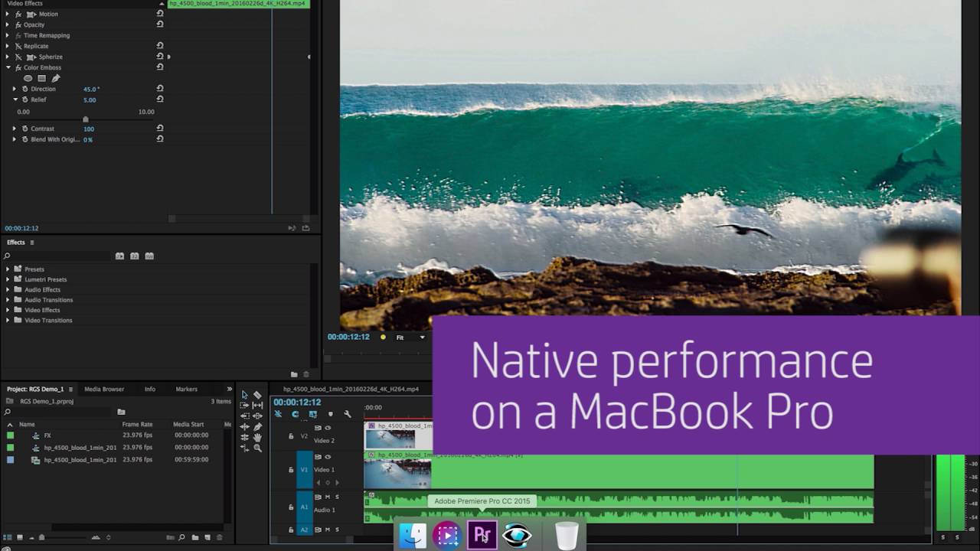Switch to the Markers tab
980x551 pixels.
(x=186, y=389)
